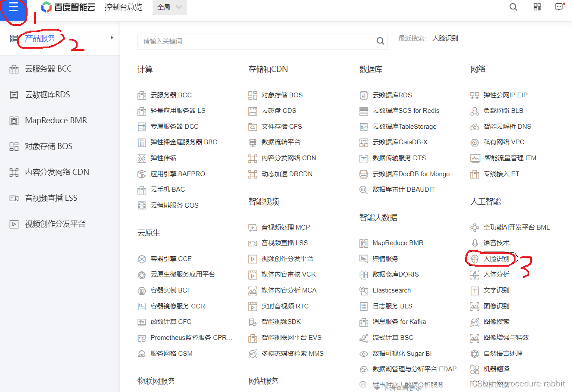The image size is (572, 392).
Task: Open 函数计算 CFC link
Action: click(171, 322)
